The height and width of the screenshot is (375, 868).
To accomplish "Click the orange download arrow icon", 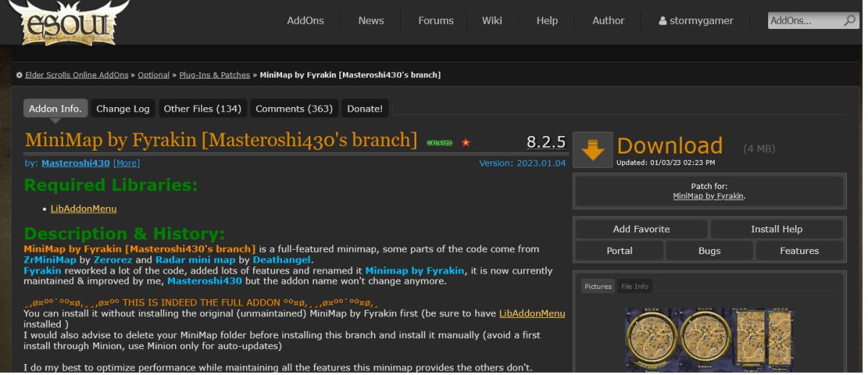I will [592, 151].
